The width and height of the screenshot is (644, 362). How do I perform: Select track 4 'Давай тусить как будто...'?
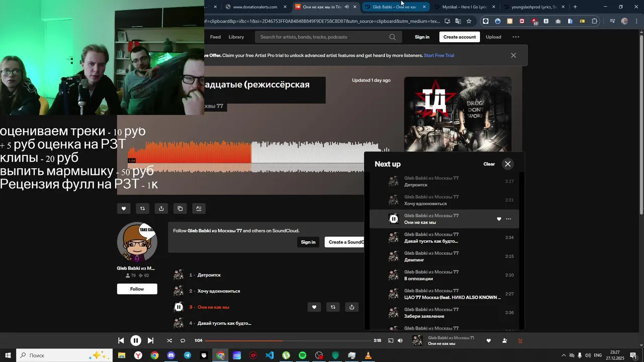click(224, 323)
